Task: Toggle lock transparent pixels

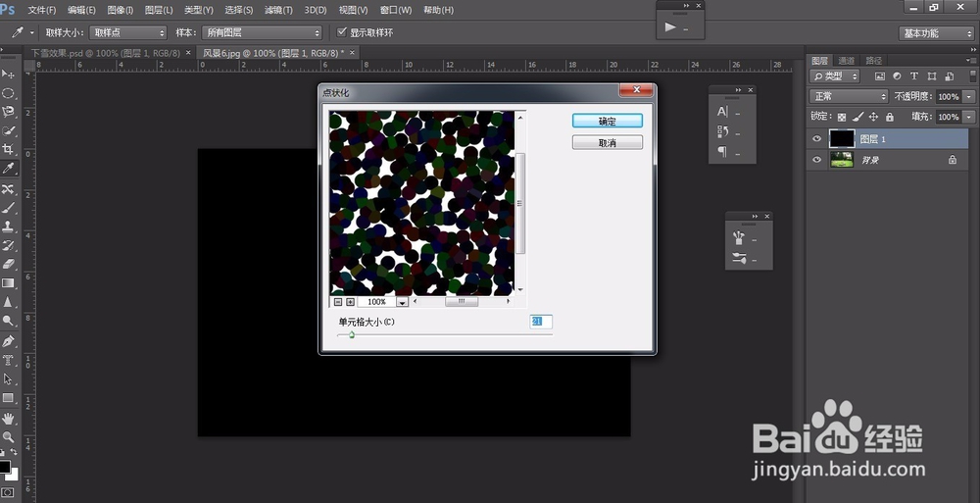Action: [x=842, y=117]
